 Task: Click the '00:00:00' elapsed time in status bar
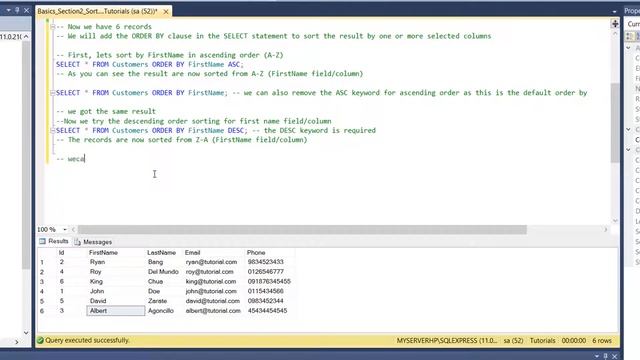(573, 340)
